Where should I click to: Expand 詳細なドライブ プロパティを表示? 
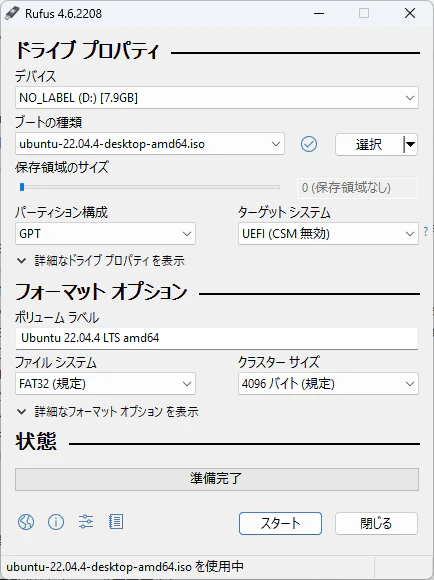click(101, 261)
